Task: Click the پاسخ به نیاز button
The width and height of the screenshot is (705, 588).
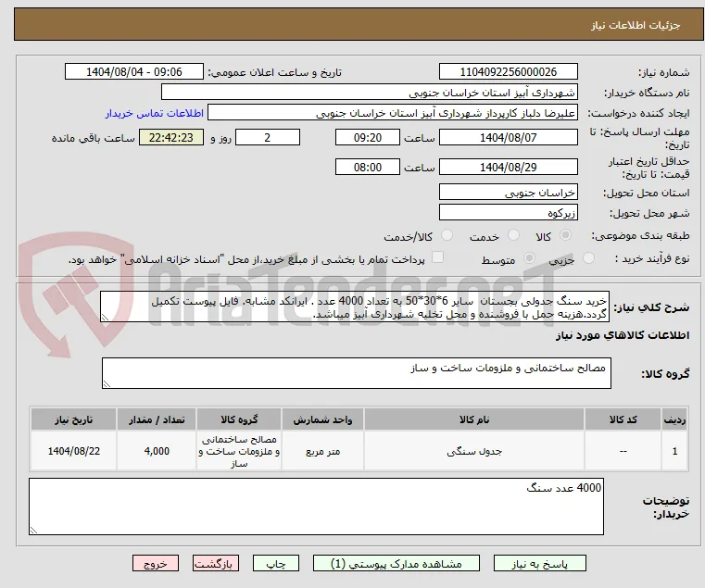Action: click(x=539, y=563)
